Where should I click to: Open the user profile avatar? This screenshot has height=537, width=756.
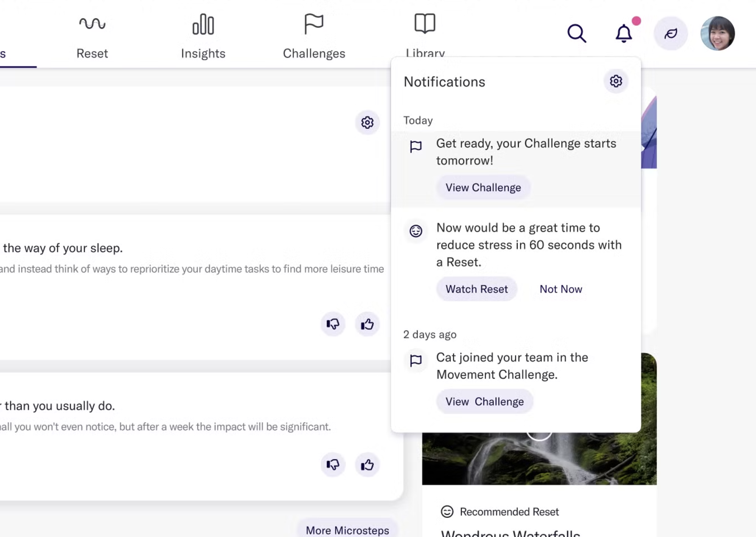click(718, 33)
